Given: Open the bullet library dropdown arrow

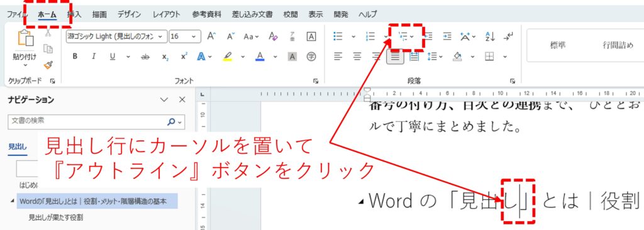Looking at the screenshot, I should click(353, 36).
